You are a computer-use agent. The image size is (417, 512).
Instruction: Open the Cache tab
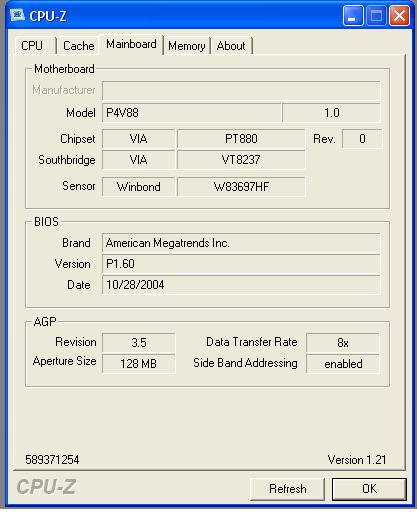pyautogui.click(x=78, y=46)
